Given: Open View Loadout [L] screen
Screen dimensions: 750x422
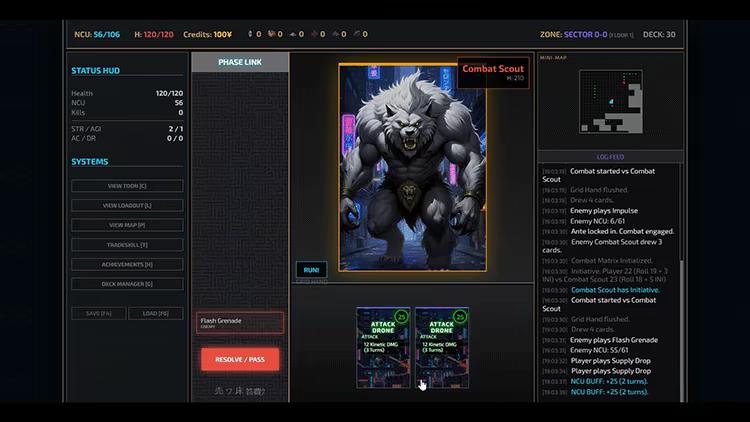Looking at the screenshot, I should tap(127, 205).
